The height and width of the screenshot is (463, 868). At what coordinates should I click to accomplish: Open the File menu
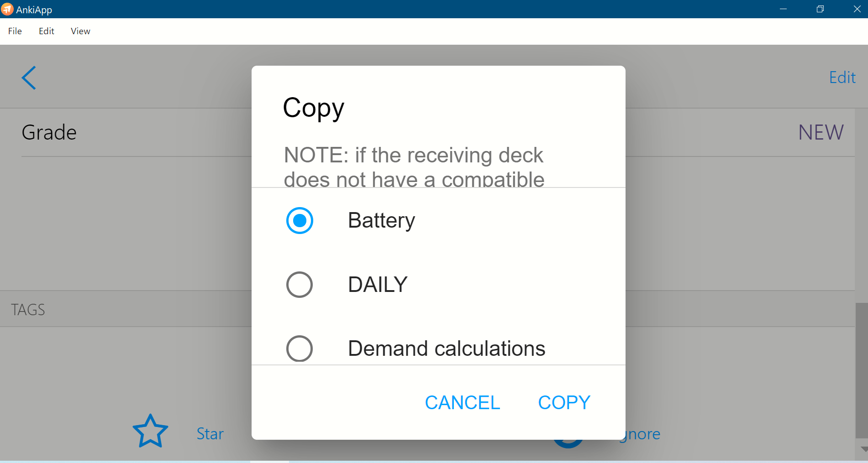click(15, 31)
